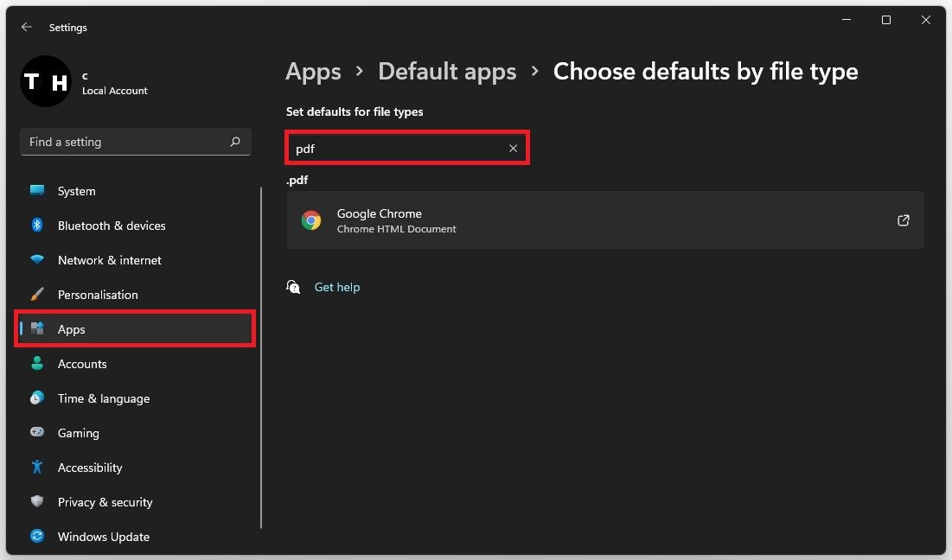
Task: Click the external link icon for Google Chrome
Action: (x=903, y=220)
